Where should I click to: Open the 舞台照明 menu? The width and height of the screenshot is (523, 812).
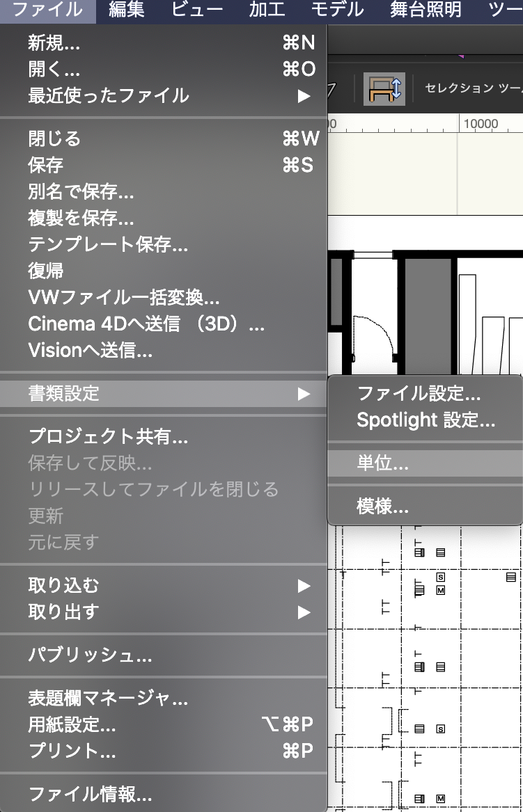(426, 10)
